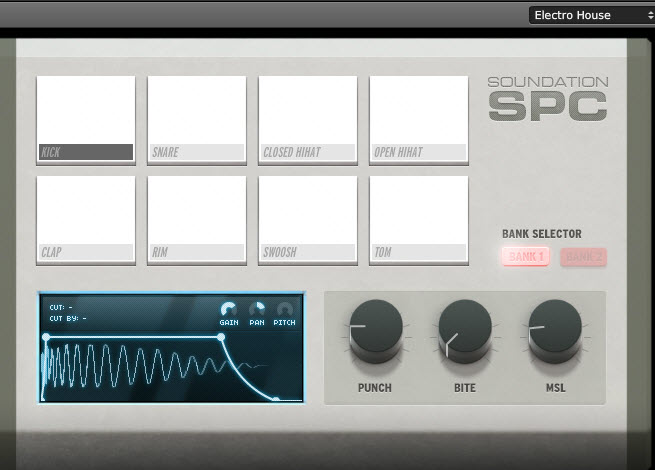Click the MSL knob
The width and height of the screenshot is (655, 470).
click(x=555, y=330)
